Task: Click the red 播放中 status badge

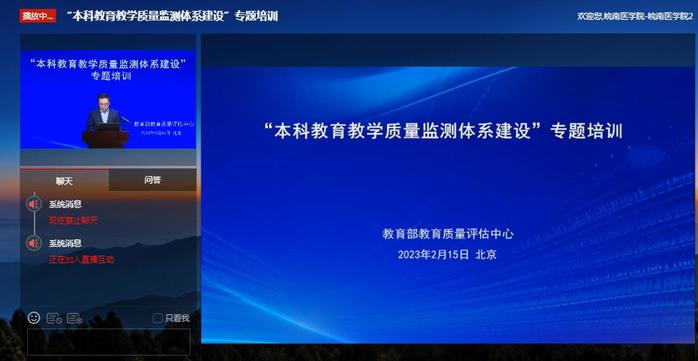Action: 37,16
